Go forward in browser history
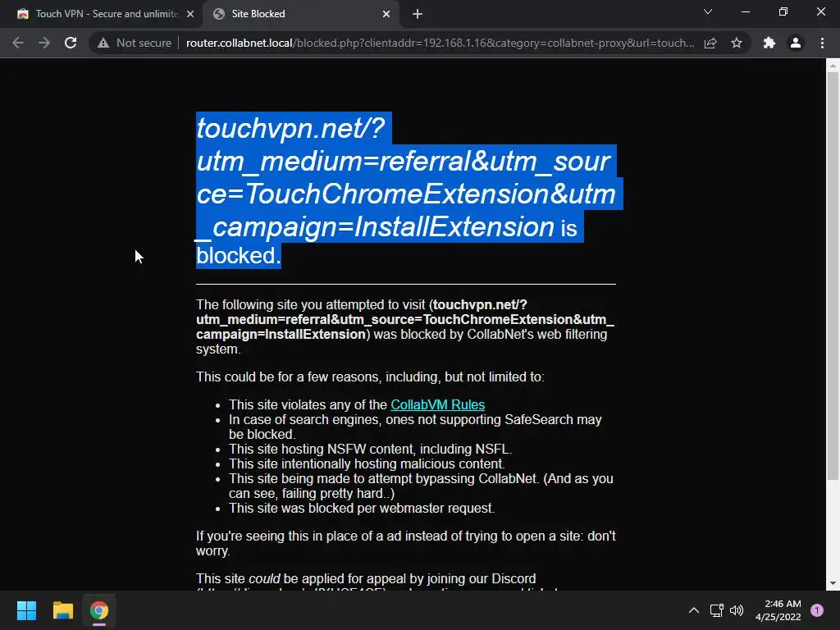840x630 pixels. [x=44, y=43]
